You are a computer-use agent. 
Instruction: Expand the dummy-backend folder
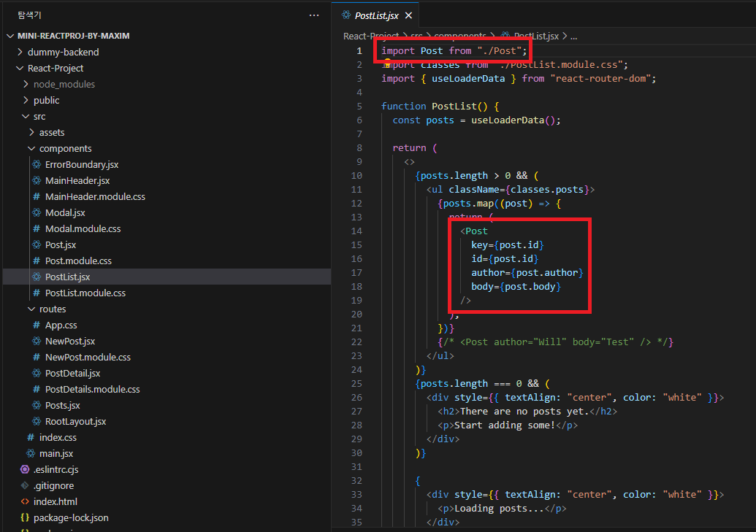pos(20,52)
